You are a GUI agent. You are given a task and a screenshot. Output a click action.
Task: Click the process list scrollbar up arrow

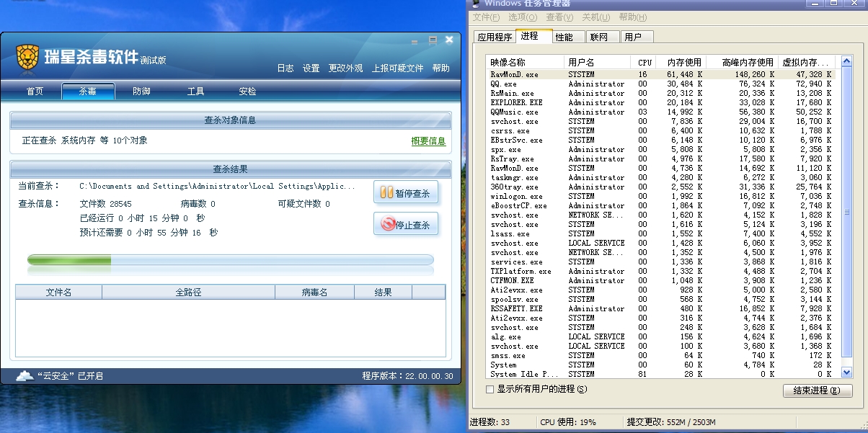tap(847, 60)
